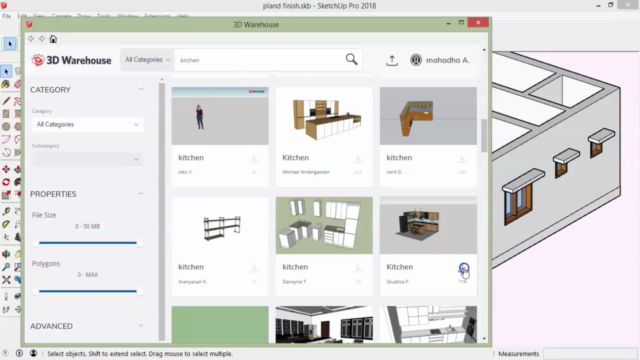Open the All Categories search dropdown
The image size is (640, 360).
pyautogui.click(x=147, y=60)
